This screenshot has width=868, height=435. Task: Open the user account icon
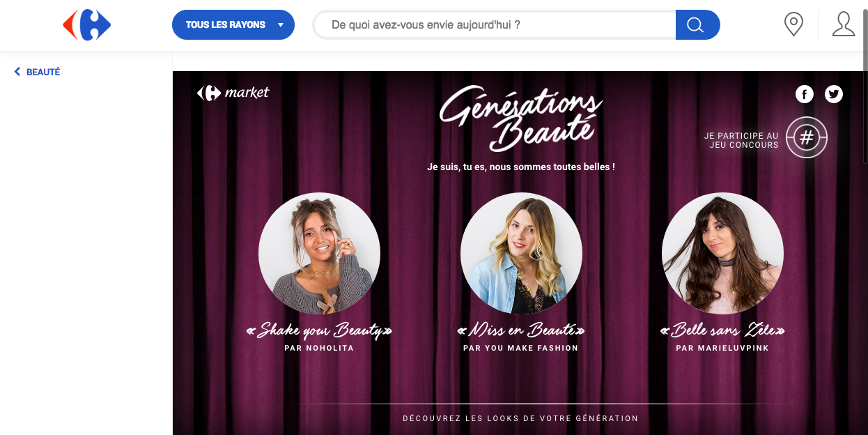[844, 24]
